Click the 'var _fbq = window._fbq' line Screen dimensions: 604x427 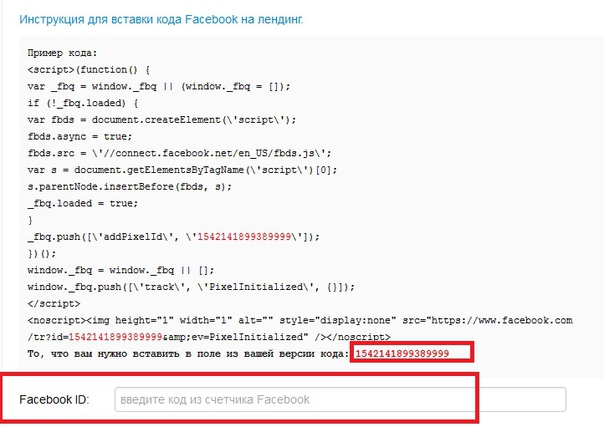tap(159, 86)
